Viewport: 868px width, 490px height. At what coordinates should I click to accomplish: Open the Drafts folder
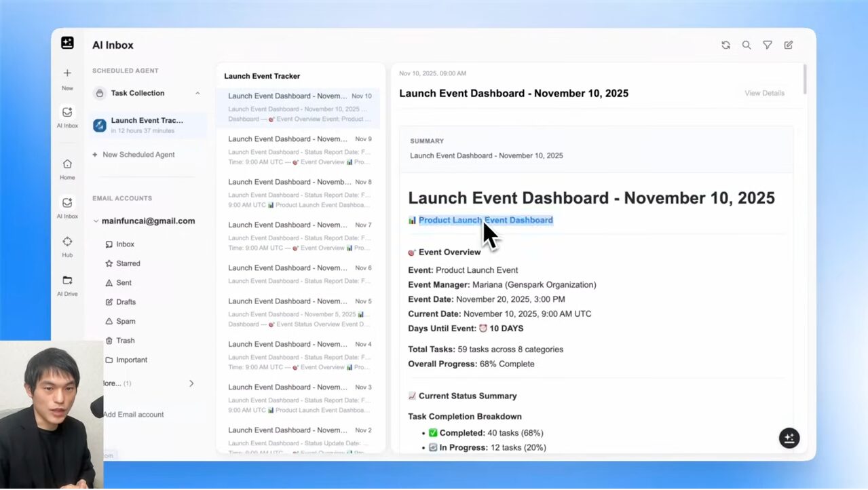point(126,302)
